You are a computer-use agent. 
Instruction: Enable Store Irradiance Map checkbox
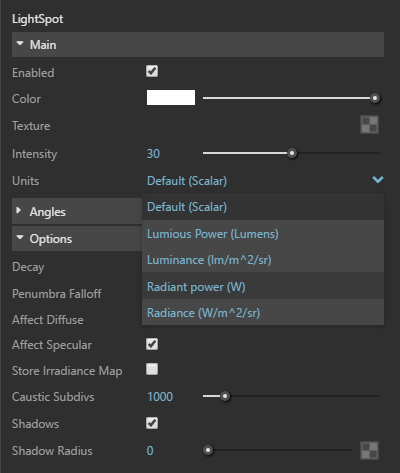(x=152, y=369)
